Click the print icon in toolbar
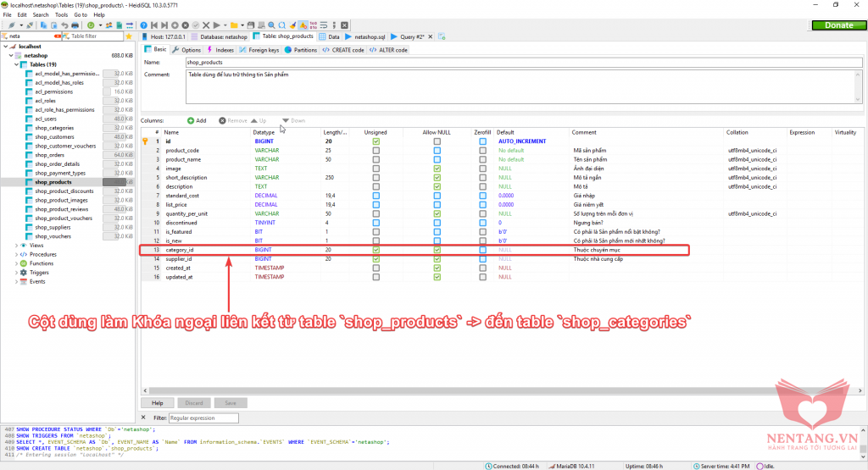This screenshot has width=868, height=470. point(75,25)
